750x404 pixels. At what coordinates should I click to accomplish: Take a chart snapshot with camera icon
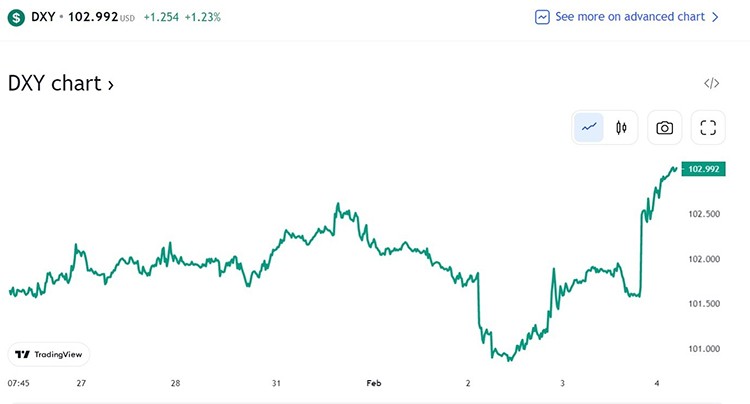pyautogui.click(x=664, y=127)
